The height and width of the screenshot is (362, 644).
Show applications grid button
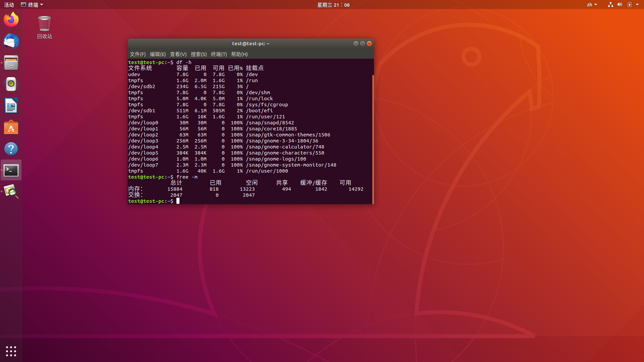tap(11, 351)
